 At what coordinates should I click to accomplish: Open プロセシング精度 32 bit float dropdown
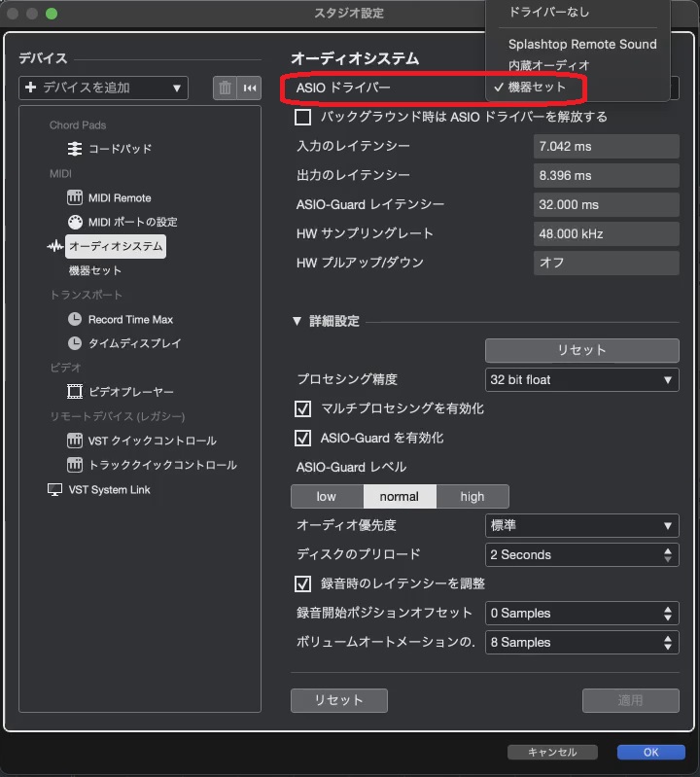pyautogui.click(x=581, y=379)
